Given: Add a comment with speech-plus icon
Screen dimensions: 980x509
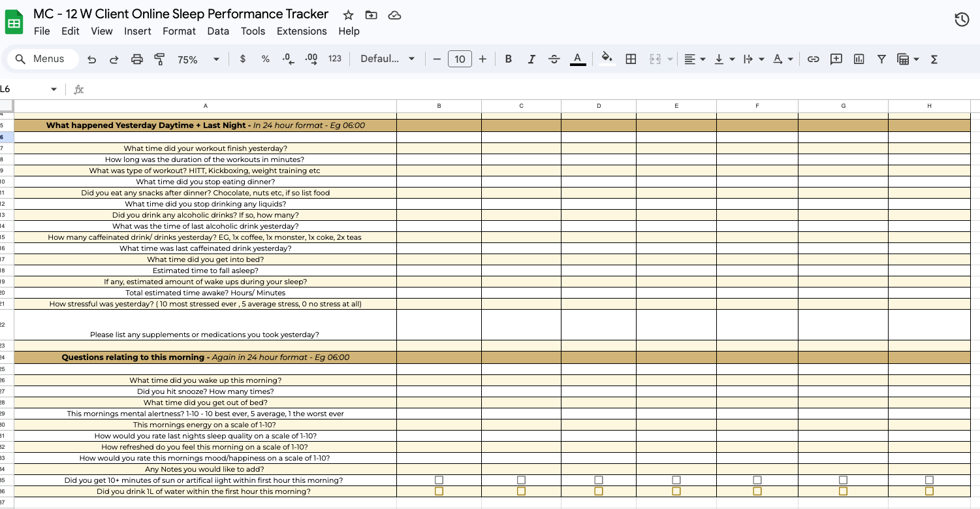Looking at the screenshot, I should pos(836,59).
